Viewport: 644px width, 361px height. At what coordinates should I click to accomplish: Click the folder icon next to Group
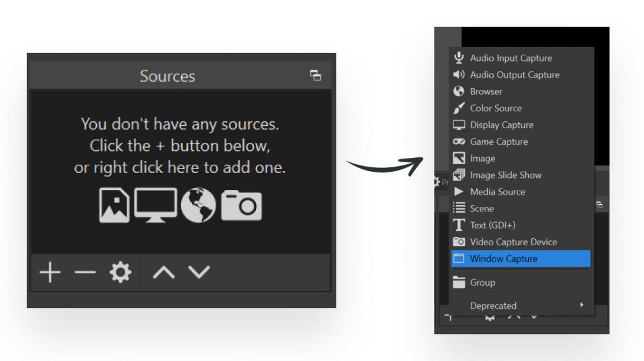[x=458, y=282]
